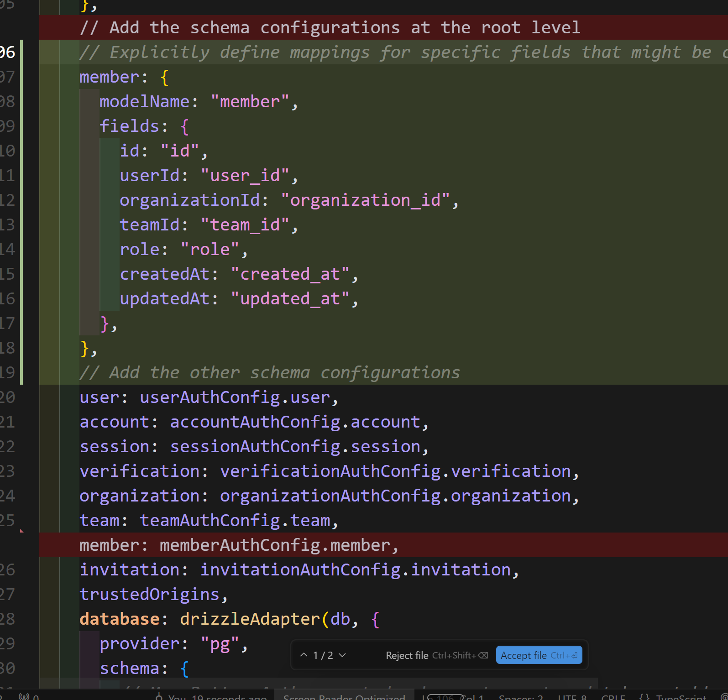Viewport: 728px width, 700px height.
Task: Click 'userAuthConfig.user' value
Action: (235, 397)
